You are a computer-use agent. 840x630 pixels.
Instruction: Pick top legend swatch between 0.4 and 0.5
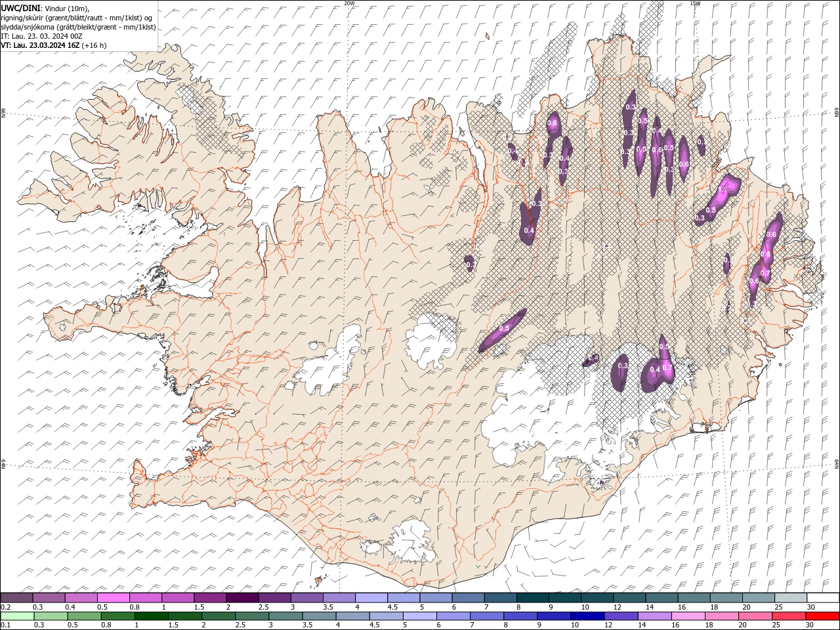(x=81, y=598)
